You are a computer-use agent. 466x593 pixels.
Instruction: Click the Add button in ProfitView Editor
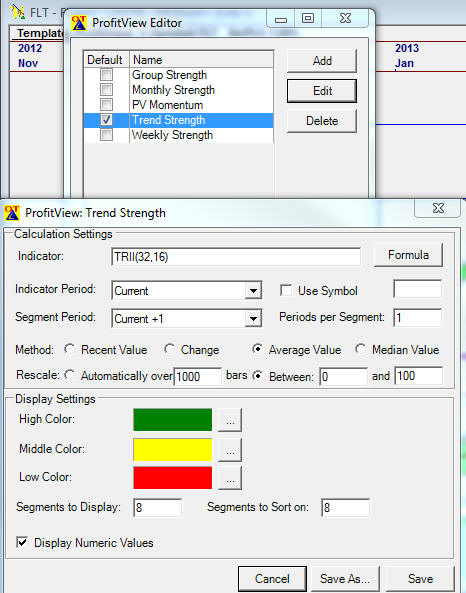(x=322, y=61)
